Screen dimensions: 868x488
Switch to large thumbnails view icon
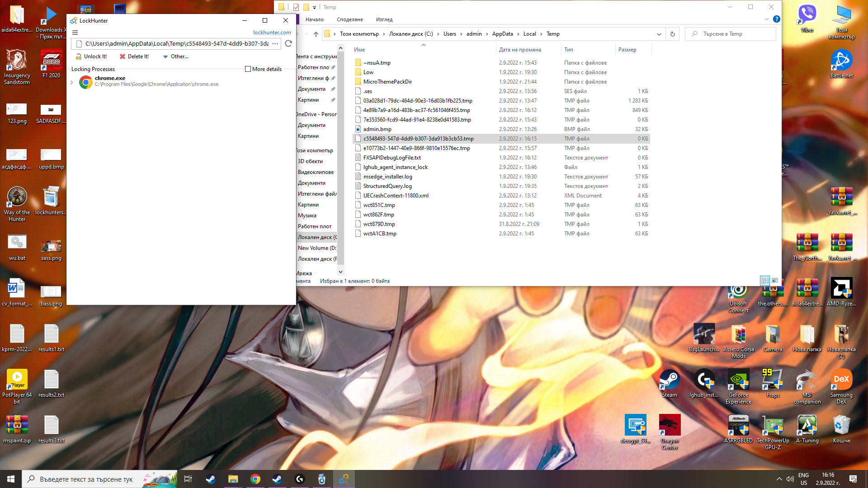775,281
